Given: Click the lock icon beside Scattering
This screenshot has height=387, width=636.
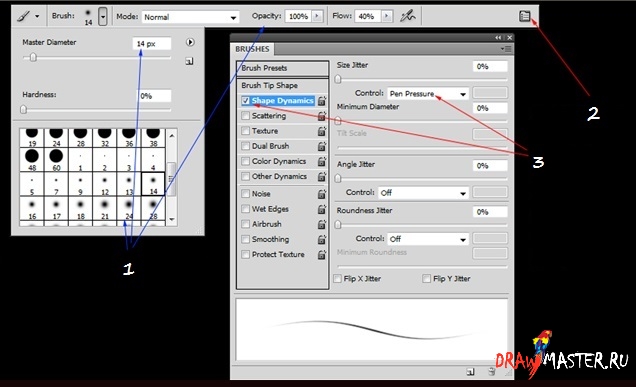Looking at the screenshot, I should tap(321, 116).
